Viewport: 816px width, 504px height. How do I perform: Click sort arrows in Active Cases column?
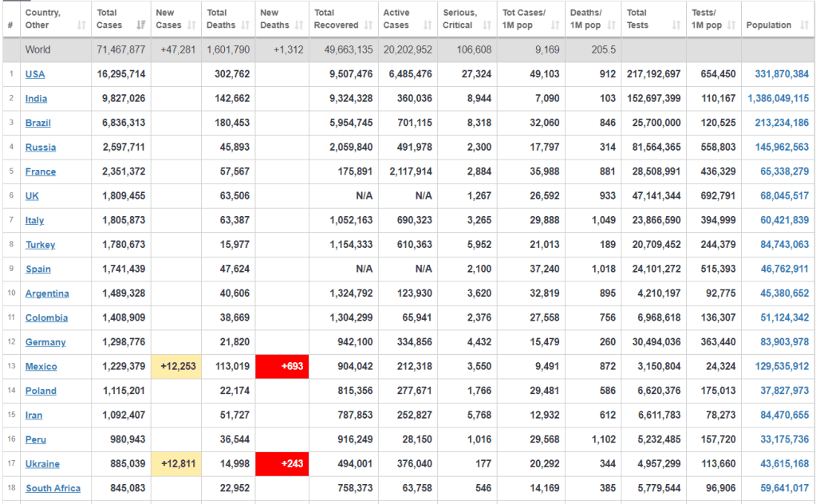429,26
